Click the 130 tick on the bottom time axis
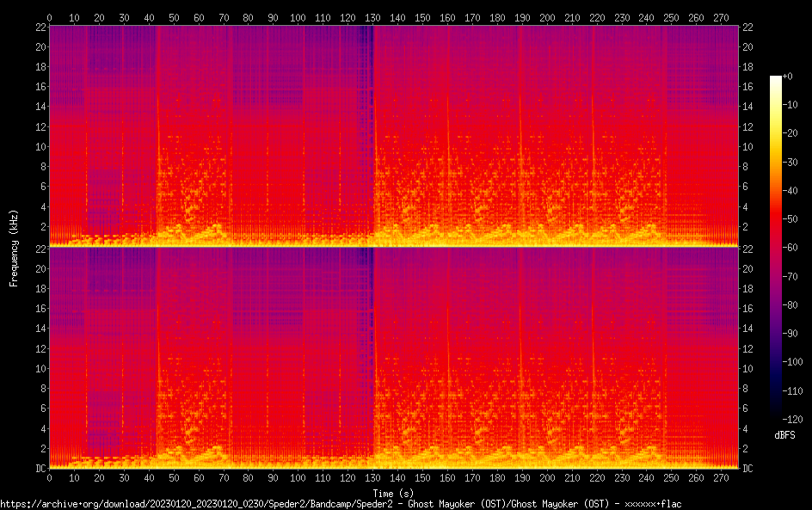Viewport: 812px width, 510px height. point(372,477)
